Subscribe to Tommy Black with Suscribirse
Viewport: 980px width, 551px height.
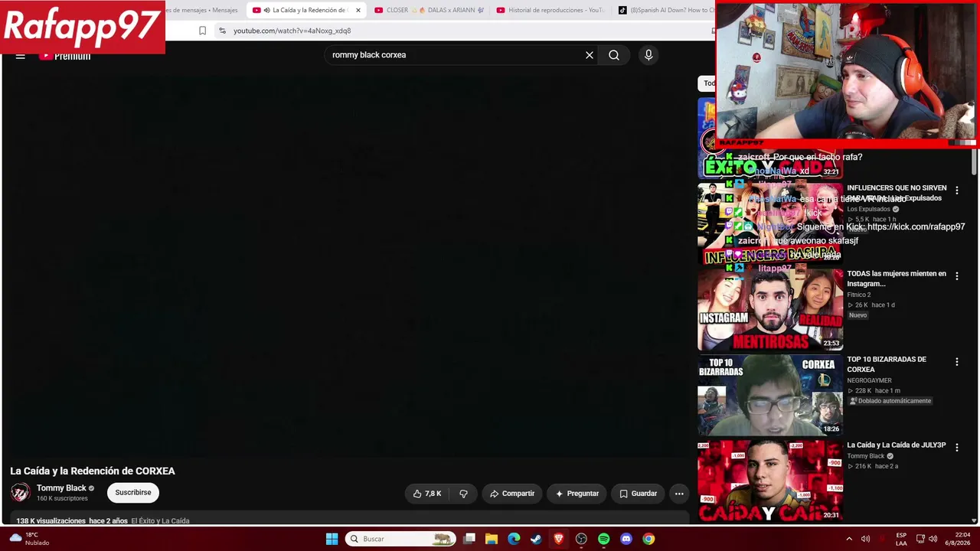pos(133,493)
